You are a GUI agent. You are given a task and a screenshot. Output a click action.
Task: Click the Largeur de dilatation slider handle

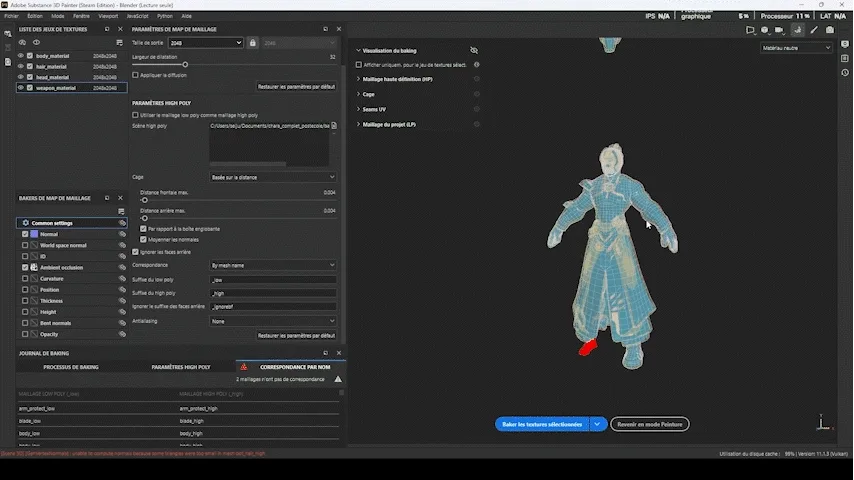tap(185, 65)
